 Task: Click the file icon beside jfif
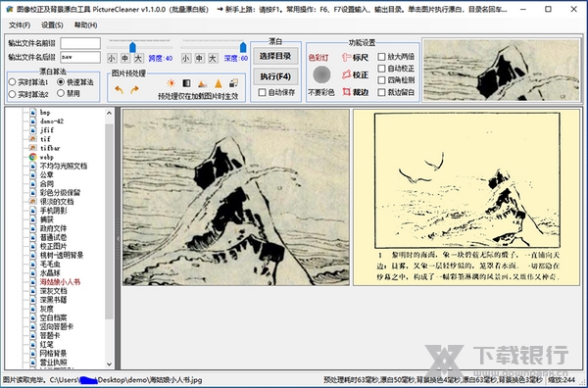(33, 130)
